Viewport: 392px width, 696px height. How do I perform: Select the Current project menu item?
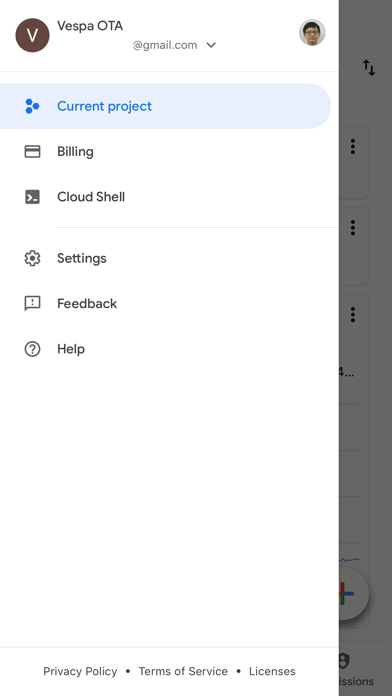coord(165,106)
